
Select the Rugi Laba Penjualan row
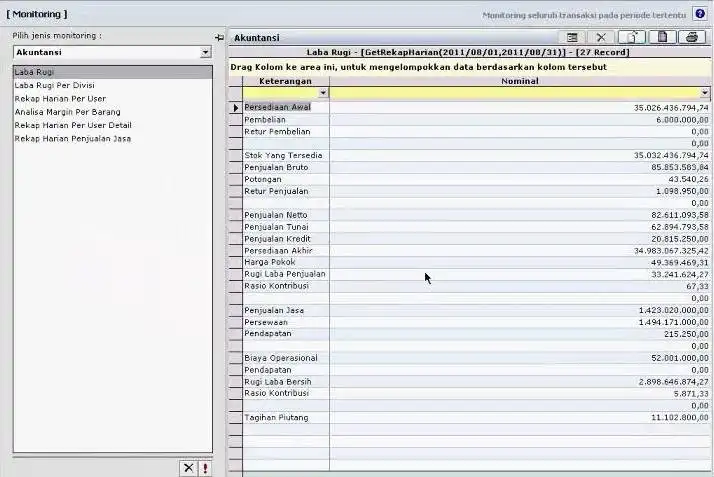(x=469, y=274)
